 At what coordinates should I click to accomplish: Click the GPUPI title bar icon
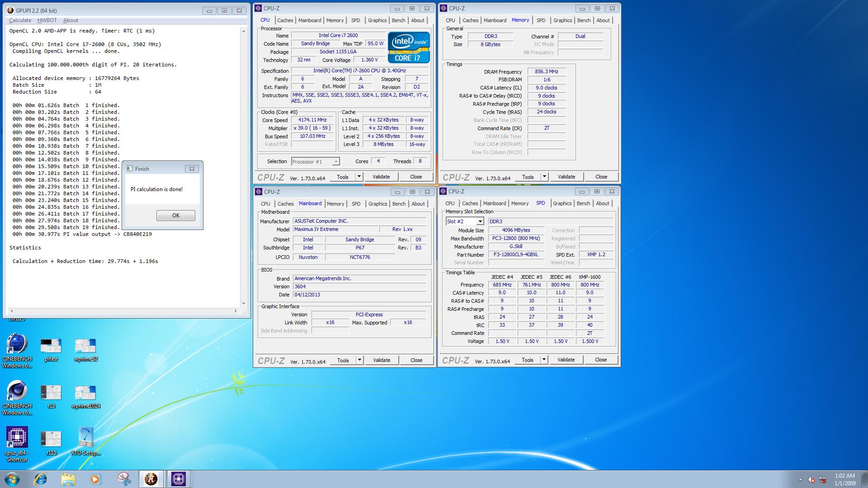point(10,10)
